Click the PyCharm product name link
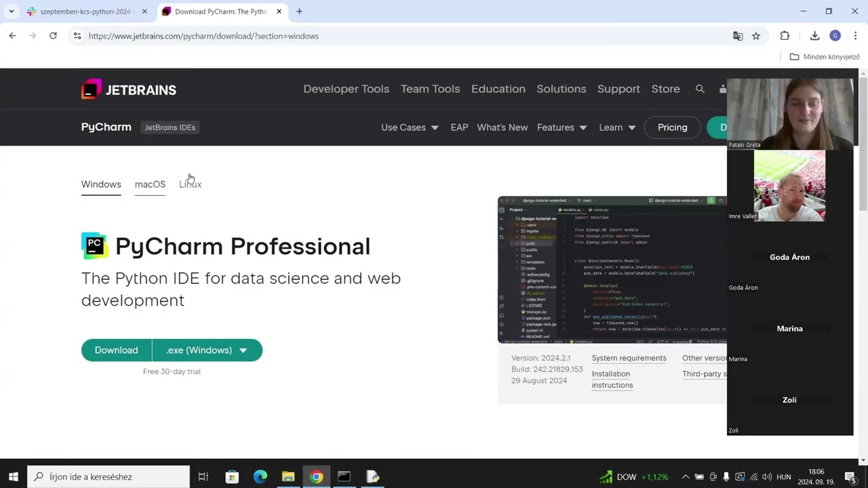This screenshot has height=488, width=868. point(106,127)
